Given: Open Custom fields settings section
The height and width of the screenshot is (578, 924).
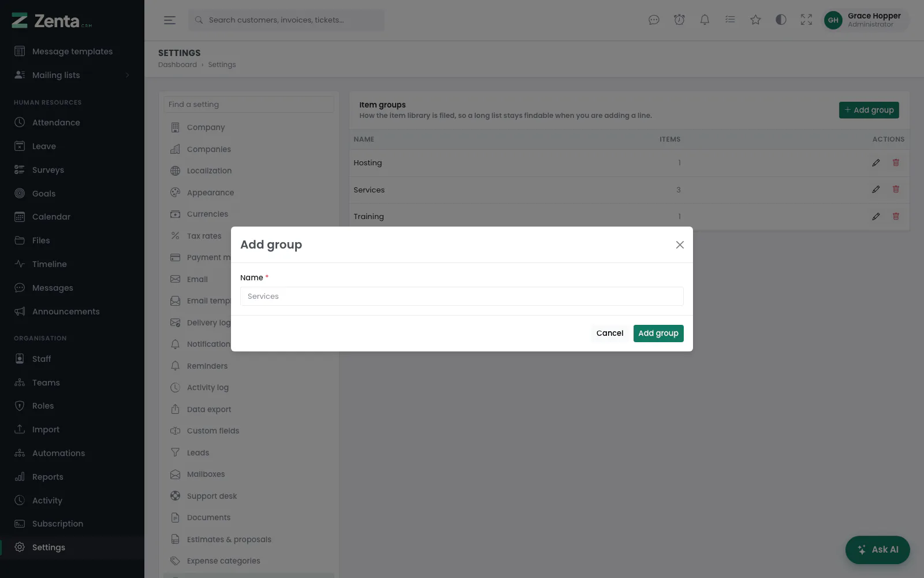Looking at the screenshot, I should (x=249, y=431).
